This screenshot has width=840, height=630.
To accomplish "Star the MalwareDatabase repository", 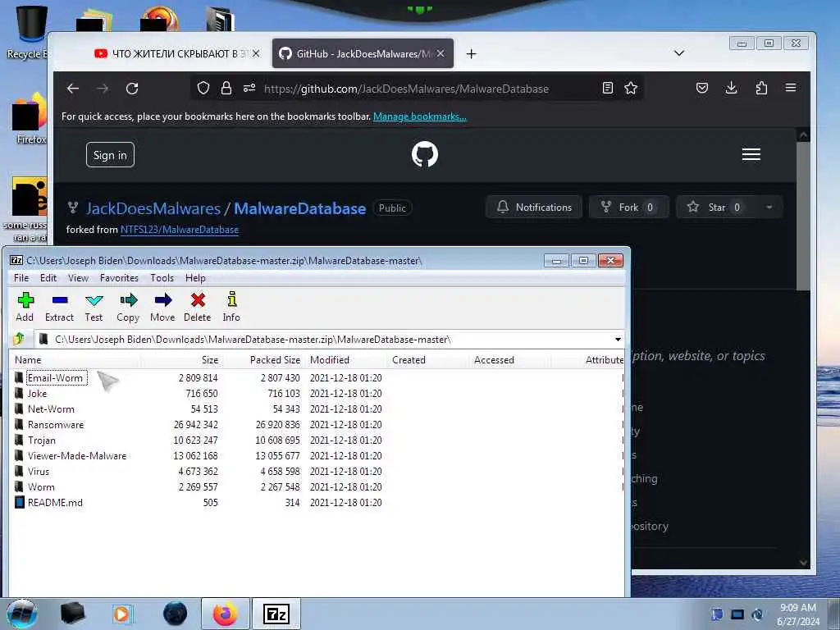I will 717,208.
